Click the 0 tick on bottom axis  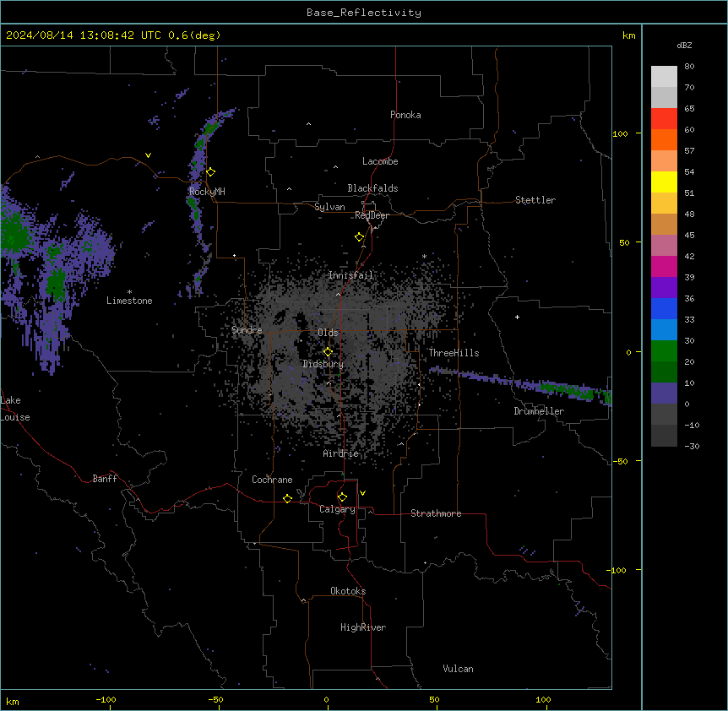click(x=326, y=699)
